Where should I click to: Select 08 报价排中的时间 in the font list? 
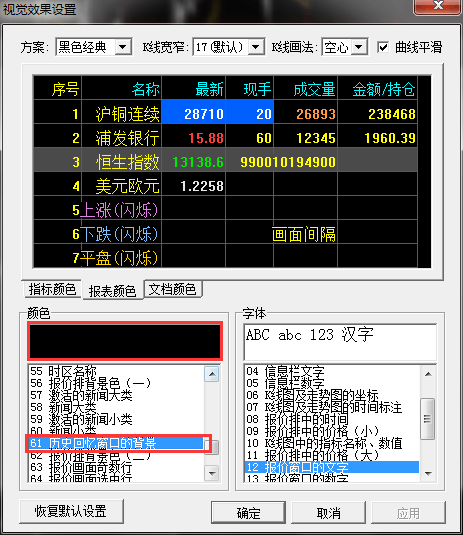pyautogui.click(x=297, y=419)
